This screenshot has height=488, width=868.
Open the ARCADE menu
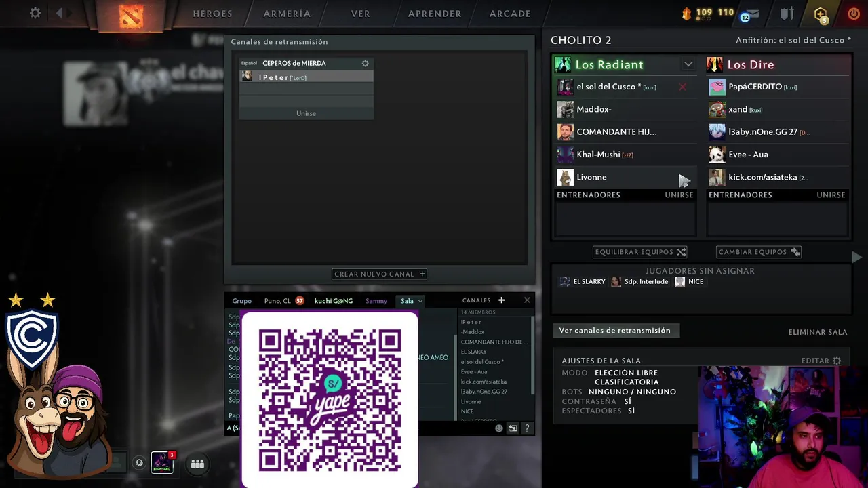(x=510, y=14)
